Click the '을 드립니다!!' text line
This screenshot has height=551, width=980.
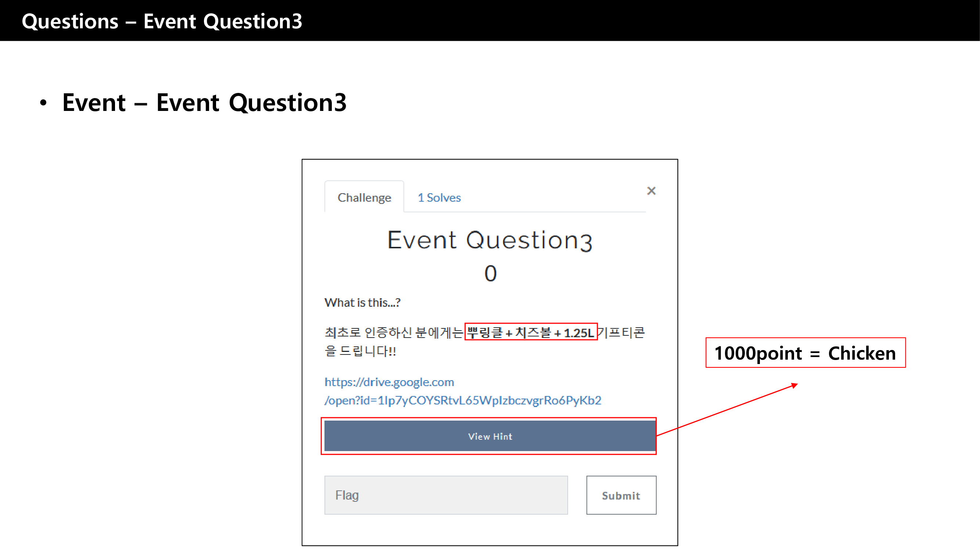tap(360, 350)
